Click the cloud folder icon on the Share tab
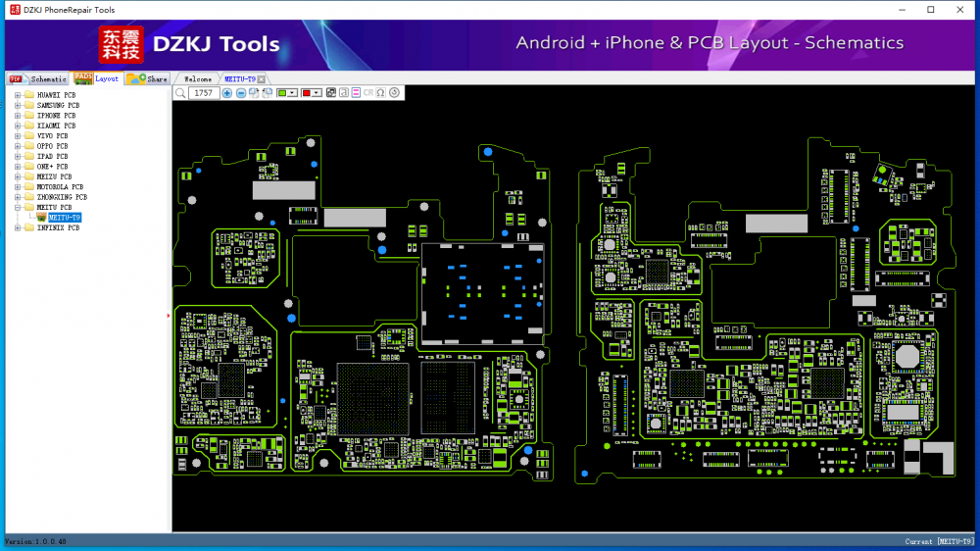This screenshot has width=980, height=551. [x=136, y=78]
